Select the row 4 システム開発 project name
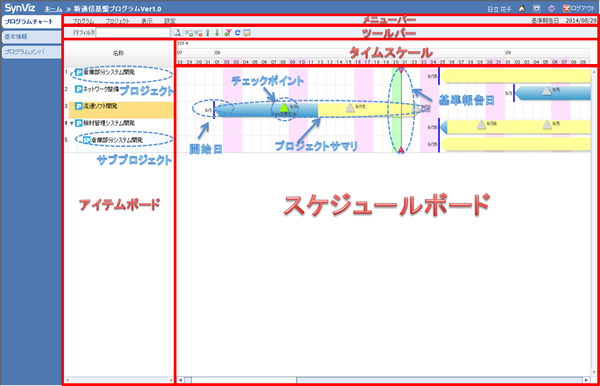This screenshot has height=386, width=600. pyautogui.click(x=109, y=123)
